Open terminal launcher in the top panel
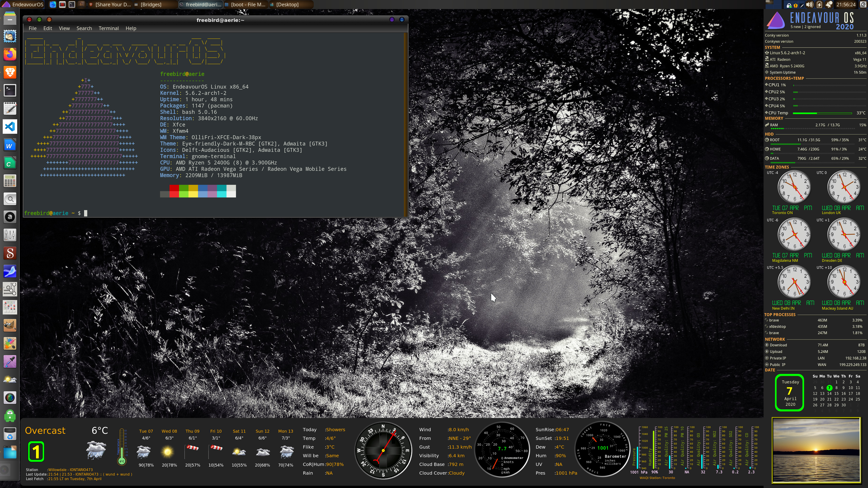 coord(72,4)
